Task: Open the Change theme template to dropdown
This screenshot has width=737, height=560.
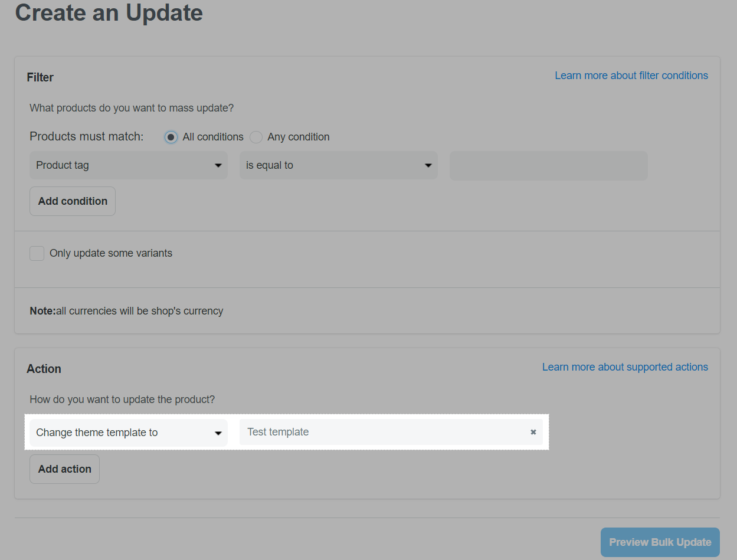Action: click(129, 433)
